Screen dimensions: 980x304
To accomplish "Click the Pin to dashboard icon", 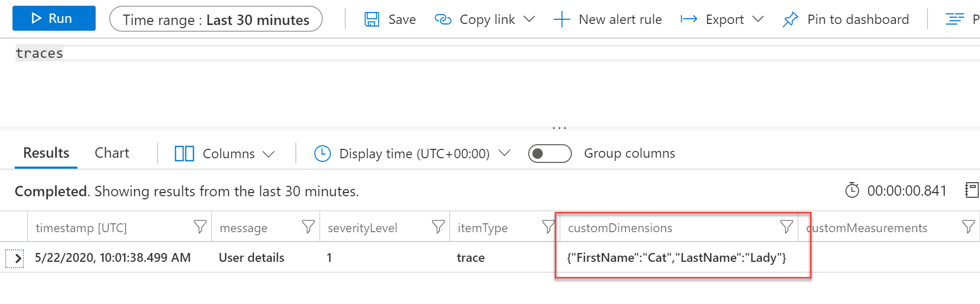I will (x=790, y=19).
